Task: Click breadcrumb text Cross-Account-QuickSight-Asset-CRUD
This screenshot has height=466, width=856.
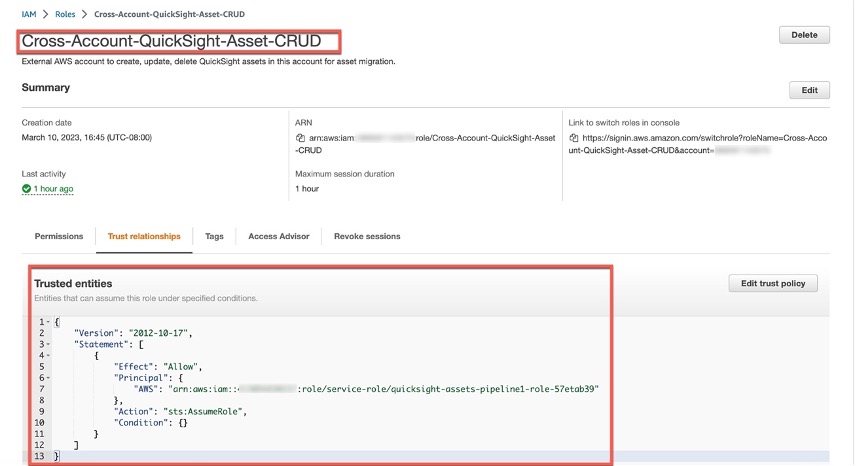Action: (x=169, y=14)
